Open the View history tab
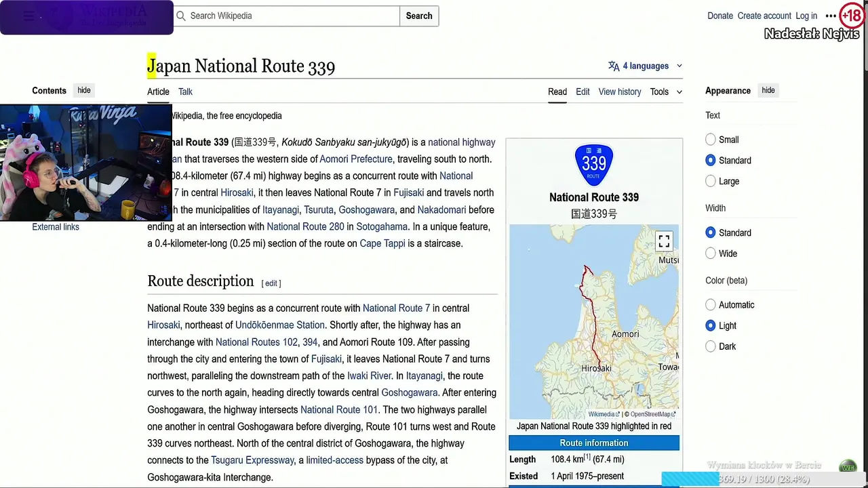 point(620,91)
